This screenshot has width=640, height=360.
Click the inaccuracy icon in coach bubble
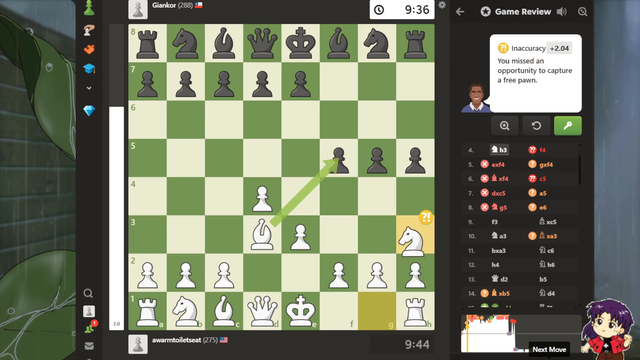tap(503, 48)
